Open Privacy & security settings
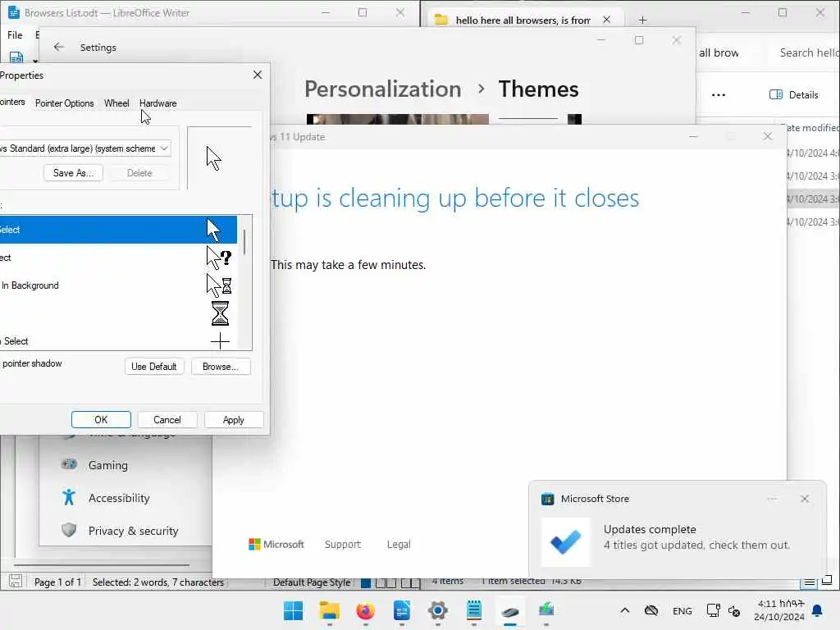This screenshot has height=630, width=840. click(134, 531)
